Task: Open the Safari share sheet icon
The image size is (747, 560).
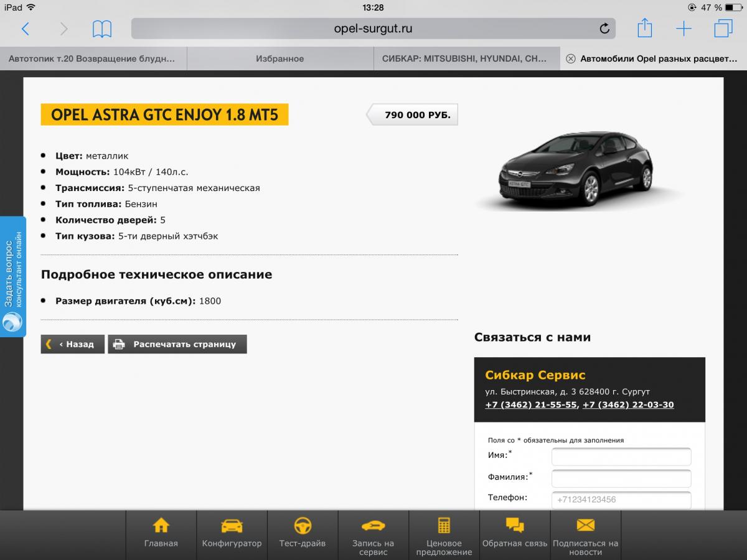Action: tap(645, 28)
